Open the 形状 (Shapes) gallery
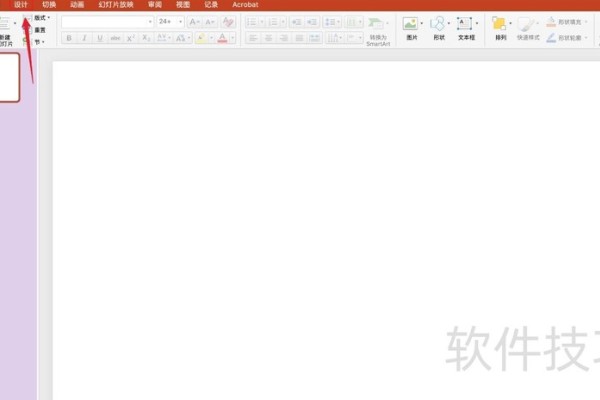The height and width of the screenshot is (400, 600). coord(439,29)
